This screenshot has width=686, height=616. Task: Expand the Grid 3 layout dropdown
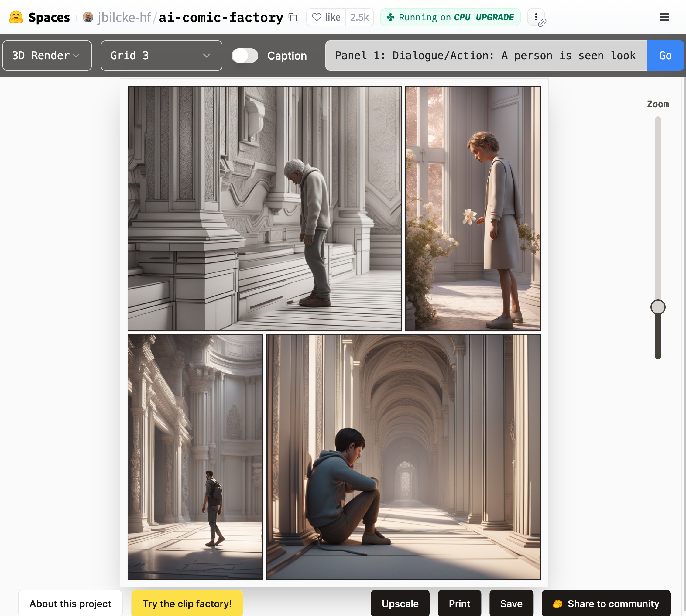[161, 56]
